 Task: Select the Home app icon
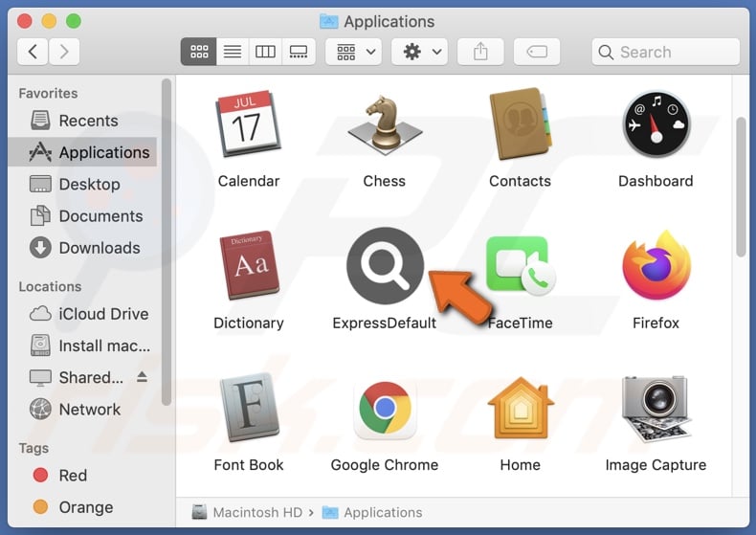(521, 408)
